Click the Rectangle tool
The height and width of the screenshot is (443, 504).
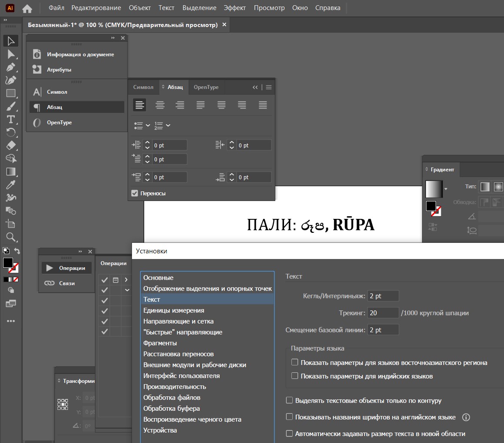(x=10, y=93)
